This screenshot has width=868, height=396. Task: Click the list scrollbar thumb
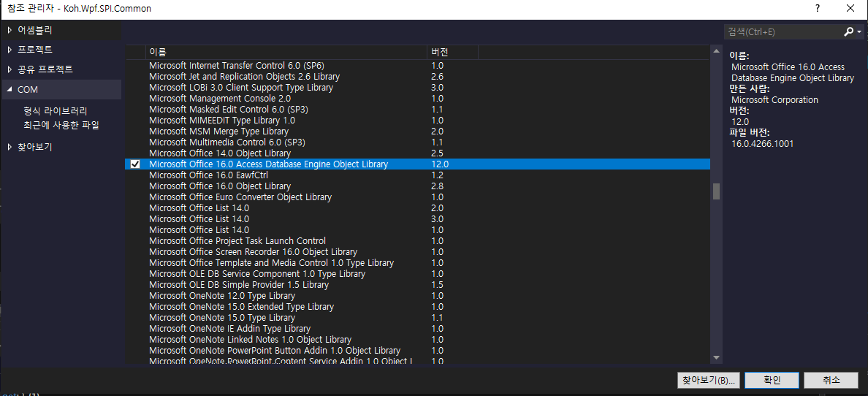(716, 191)
